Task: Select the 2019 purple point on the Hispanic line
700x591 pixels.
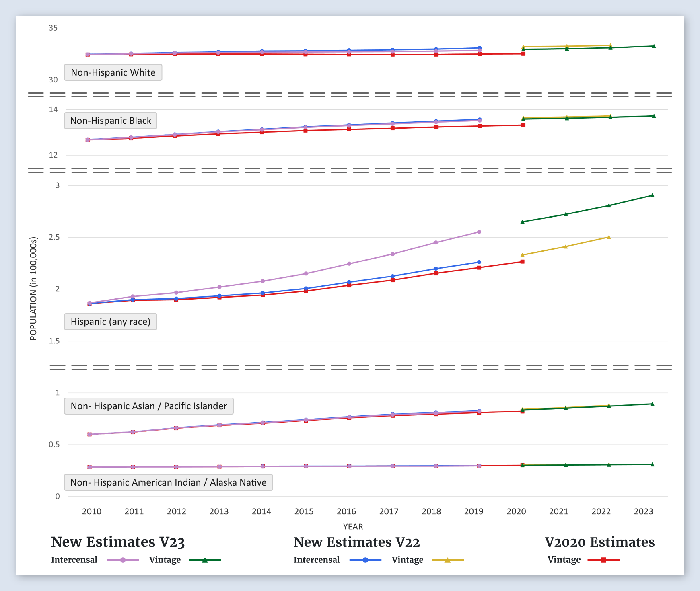Action: [479, 232]
